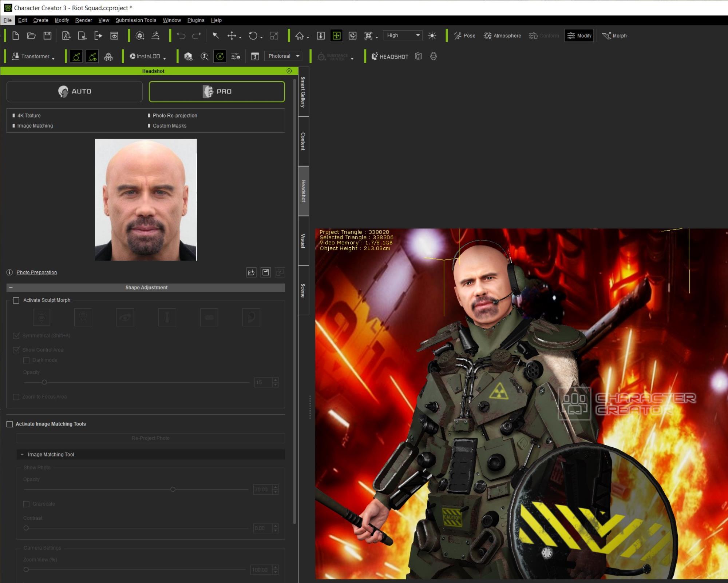
Task: Select the AUTO headshot mode
Action: point(75,91)
